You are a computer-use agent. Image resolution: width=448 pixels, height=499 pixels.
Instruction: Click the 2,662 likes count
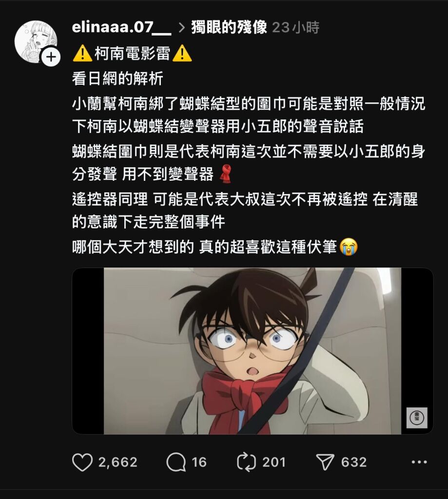(118, 462)
